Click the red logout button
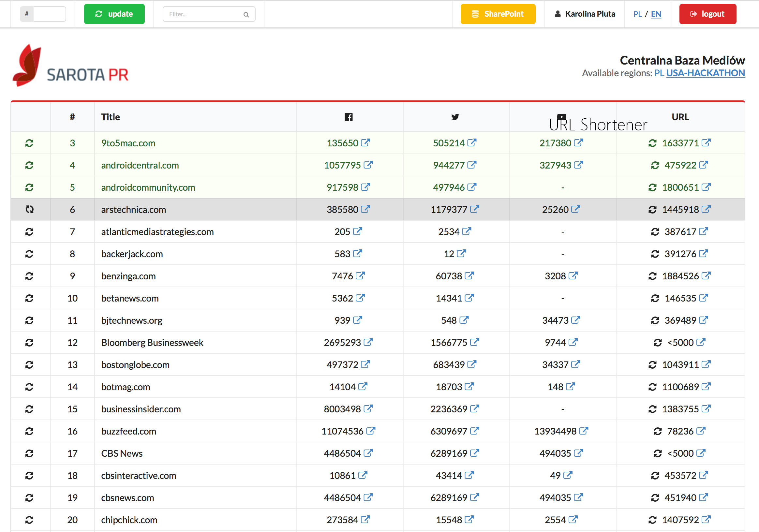The image size is (759, 532). click(x=707, y=14)
